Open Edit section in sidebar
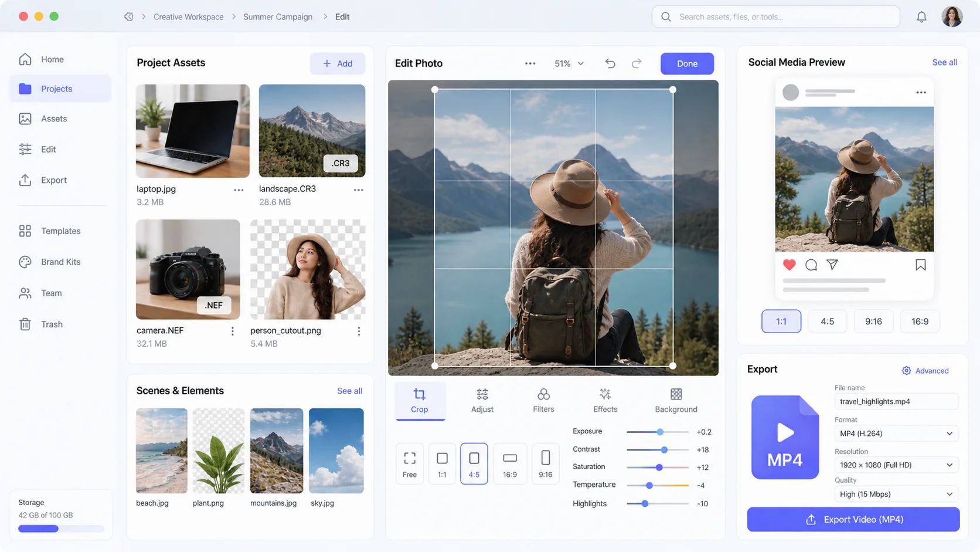The width and height of the screenshot is (980, 552). coord(60,149)
